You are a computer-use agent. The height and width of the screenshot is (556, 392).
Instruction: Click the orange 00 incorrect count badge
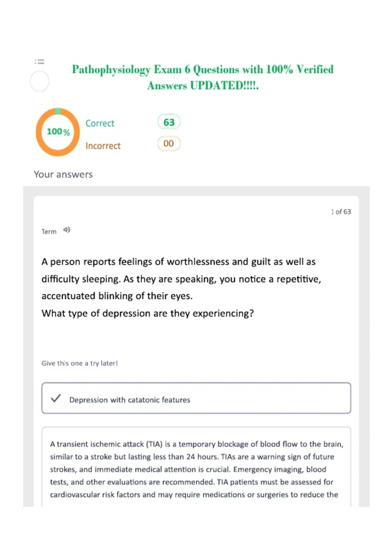pos(169,144)
